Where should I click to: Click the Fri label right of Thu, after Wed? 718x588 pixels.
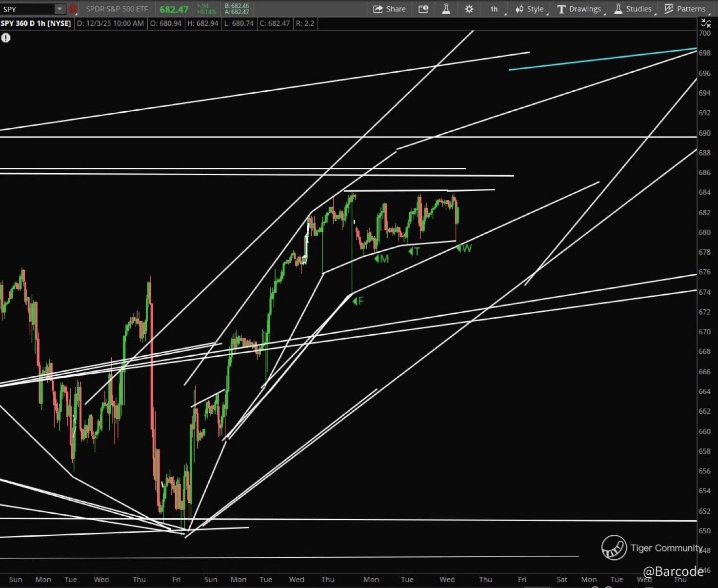pyautogui.click(x=522, y=579)
